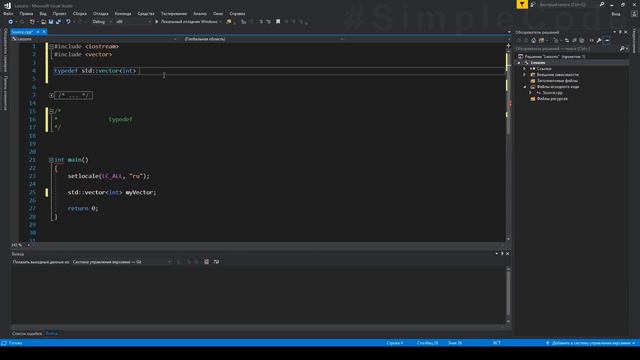This screenshot has height=360, width=640.
Task: Click the switch views icon in Solution Explorer
Action: pyautogui.click(x=542, y=40)
